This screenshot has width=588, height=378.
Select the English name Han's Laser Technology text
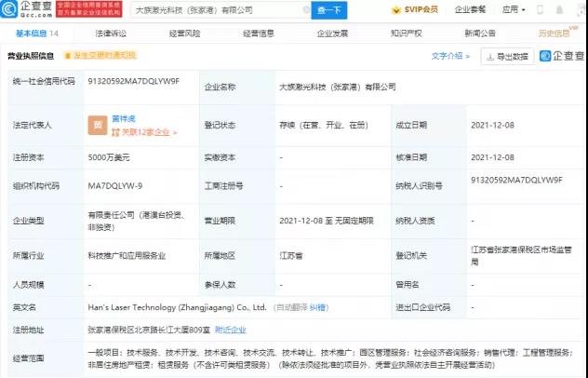pyautogui.click(x=177, y=307)
